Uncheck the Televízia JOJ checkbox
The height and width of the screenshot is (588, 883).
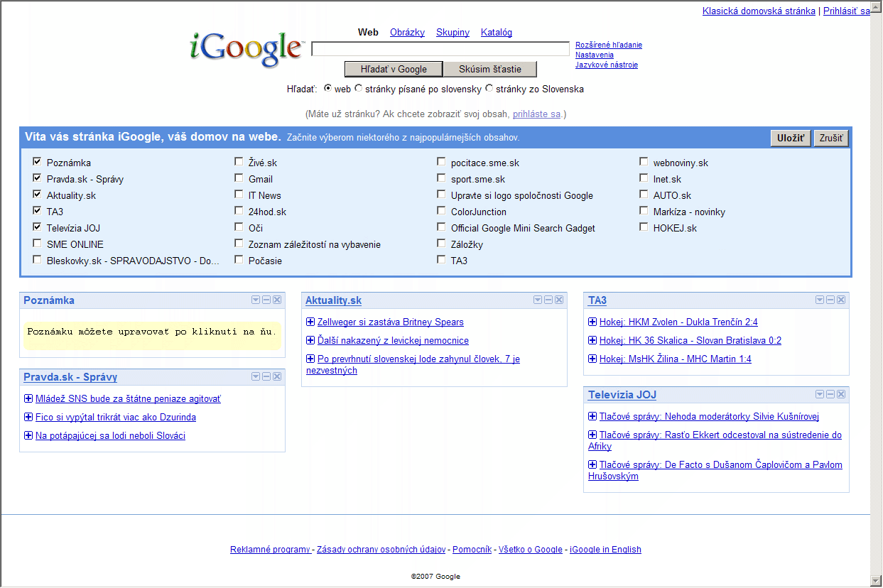[x=37, y=227]
